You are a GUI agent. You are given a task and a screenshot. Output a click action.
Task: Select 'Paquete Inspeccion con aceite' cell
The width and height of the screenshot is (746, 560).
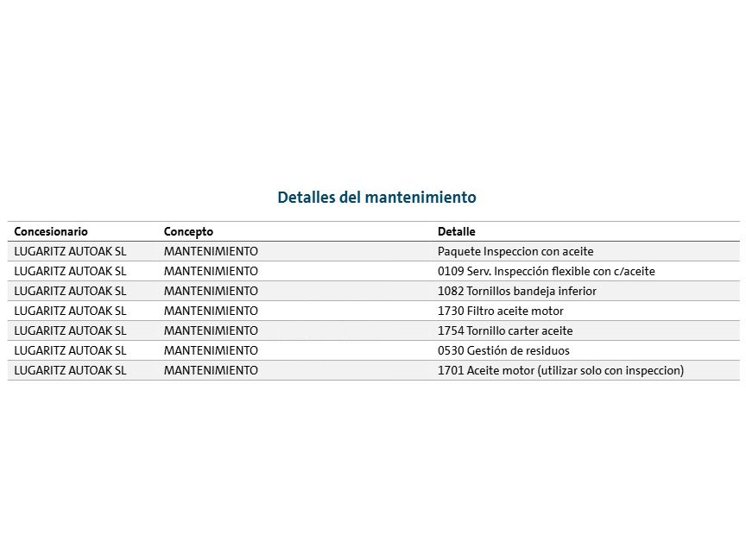pyautogui.click(x=515, y=252)
